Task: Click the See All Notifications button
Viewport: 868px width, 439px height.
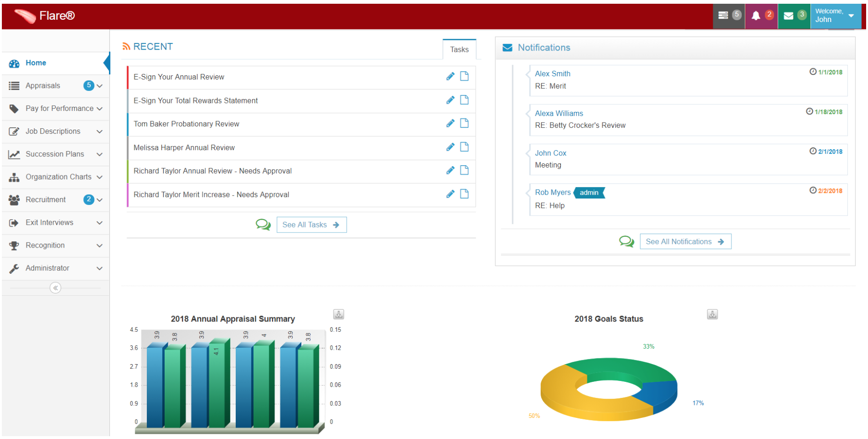Action: (685, 241)
